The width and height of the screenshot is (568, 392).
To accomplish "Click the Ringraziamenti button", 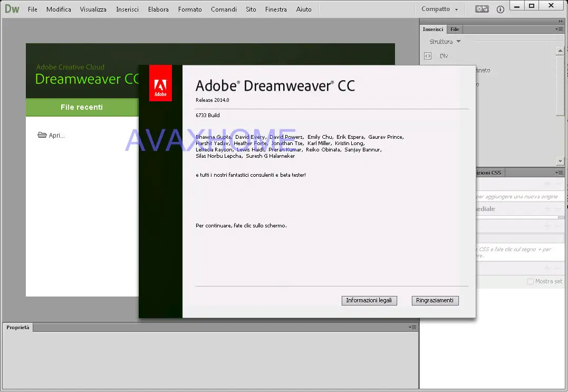I will 435,301.
